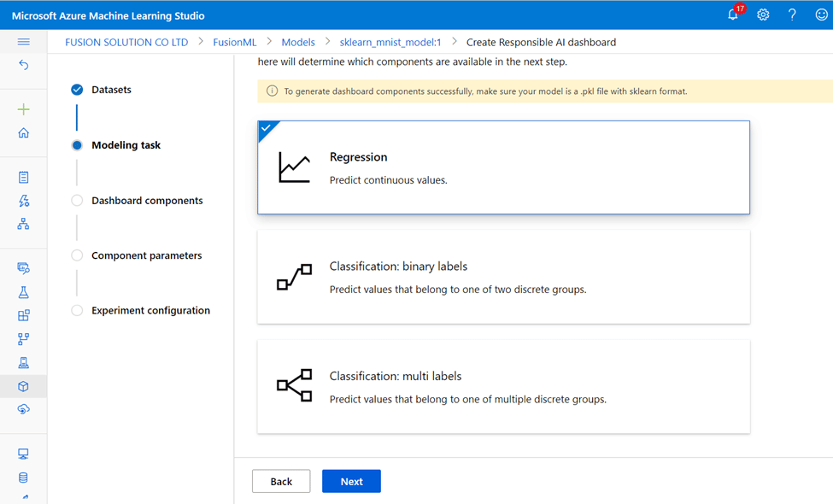Open Environments icon in sidebar
The image size is (833, 504).
23,363
